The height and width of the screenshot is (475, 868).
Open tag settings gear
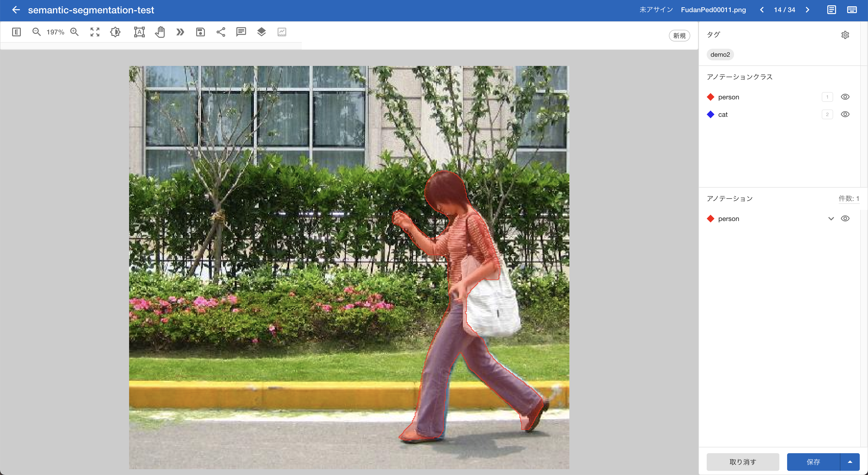pos(845,35)
